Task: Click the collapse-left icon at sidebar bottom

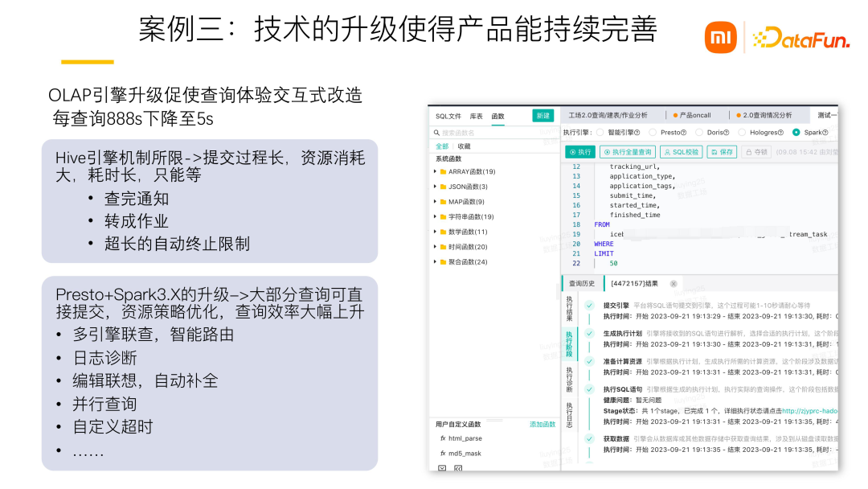Action: coord(458,469)
